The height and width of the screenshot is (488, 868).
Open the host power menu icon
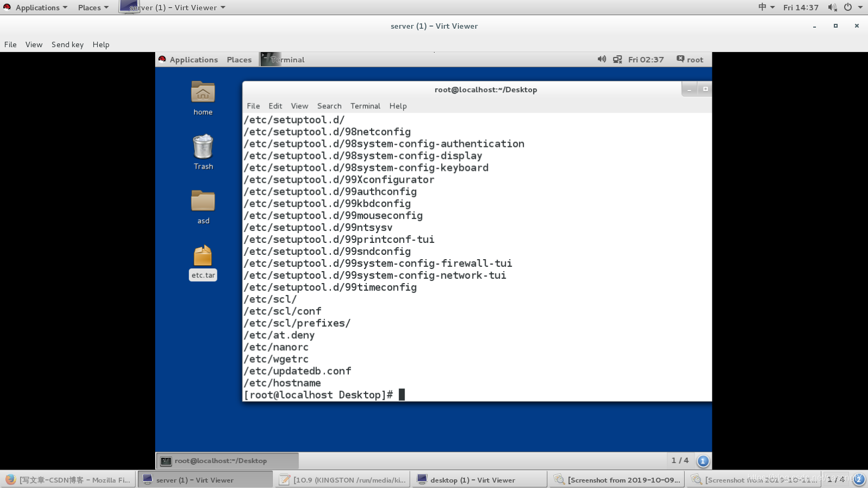(848, 7)
